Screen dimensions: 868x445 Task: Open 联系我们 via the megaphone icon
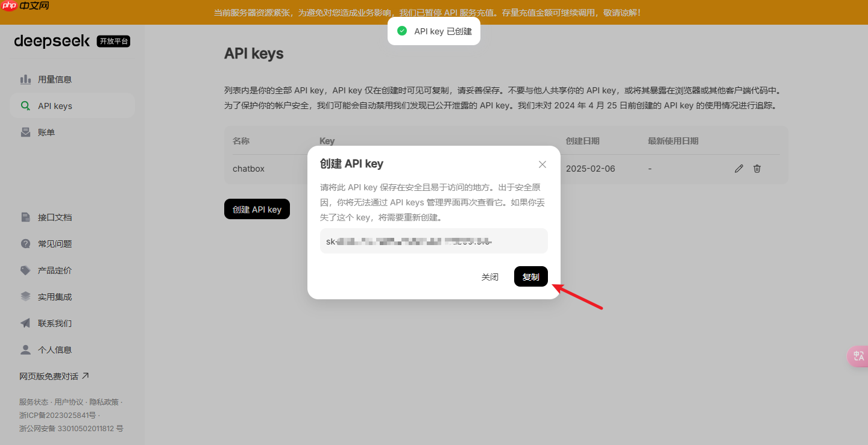coord(25,323)
